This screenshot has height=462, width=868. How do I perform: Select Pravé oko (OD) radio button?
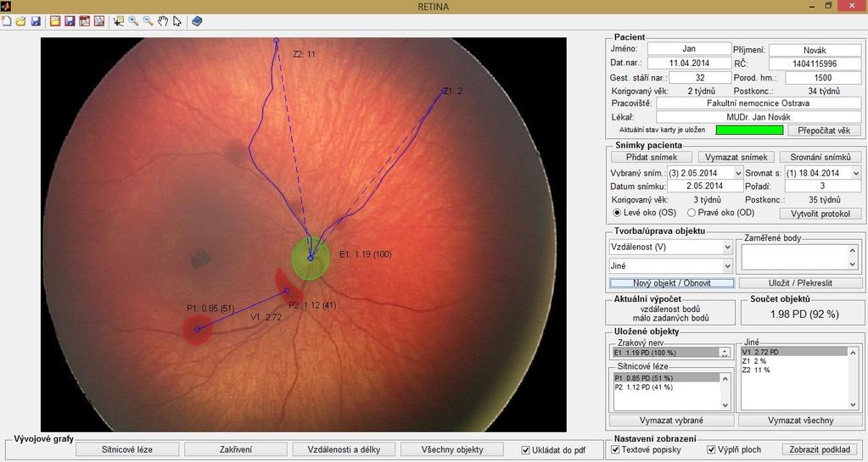692,213
